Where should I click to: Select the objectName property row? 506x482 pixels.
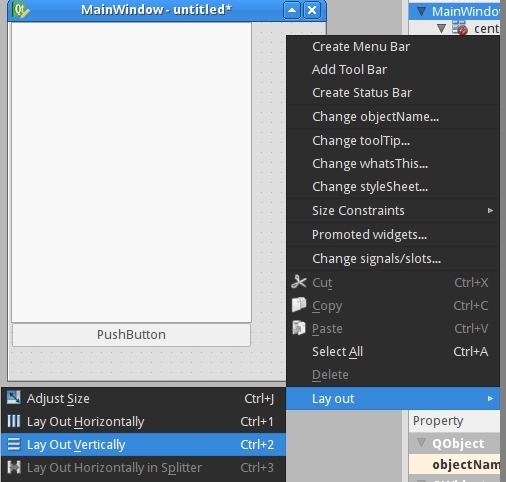click(454, 464)
